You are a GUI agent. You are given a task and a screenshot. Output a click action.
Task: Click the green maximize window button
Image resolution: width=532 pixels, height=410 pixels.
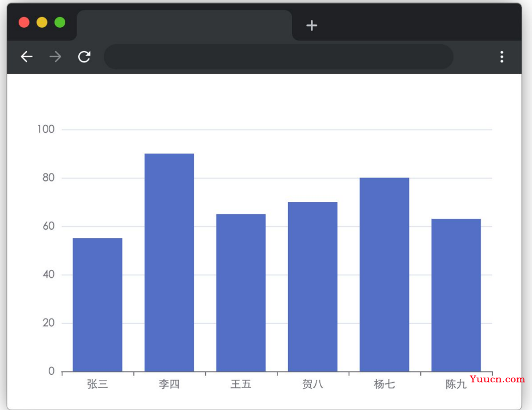[x=60, y=22]
